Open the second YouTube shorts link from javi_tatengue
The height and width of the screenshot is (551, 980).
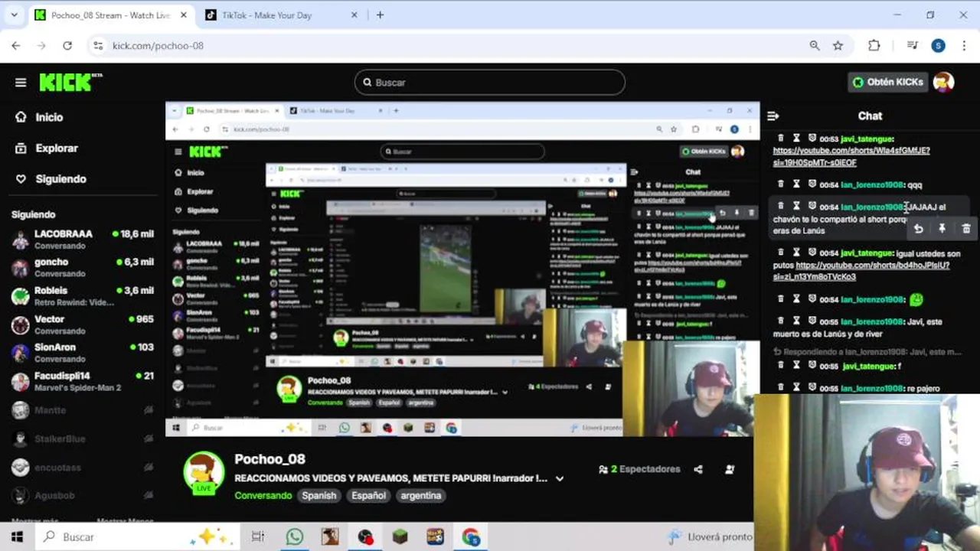click(x=861, y=271)
